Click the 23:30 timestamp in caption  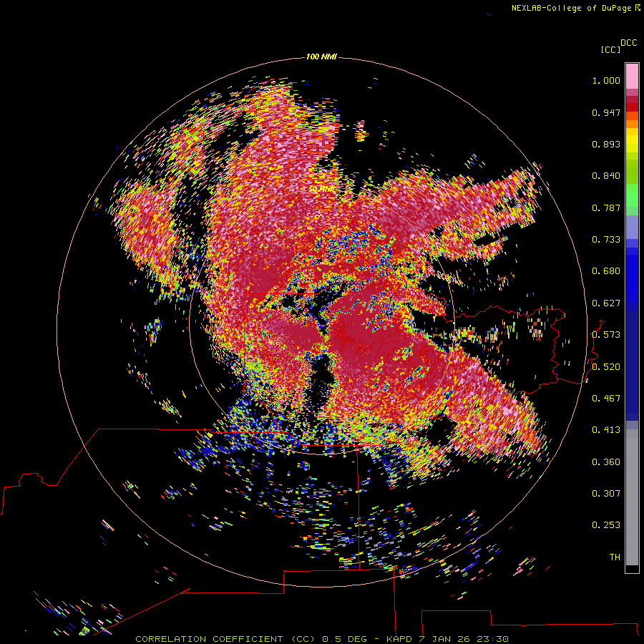[x=492, y=639]
